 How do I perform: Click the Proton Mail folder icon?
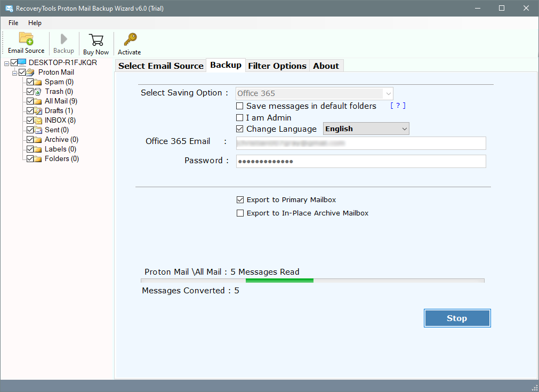pyautogui.click(x=30, y=72)
